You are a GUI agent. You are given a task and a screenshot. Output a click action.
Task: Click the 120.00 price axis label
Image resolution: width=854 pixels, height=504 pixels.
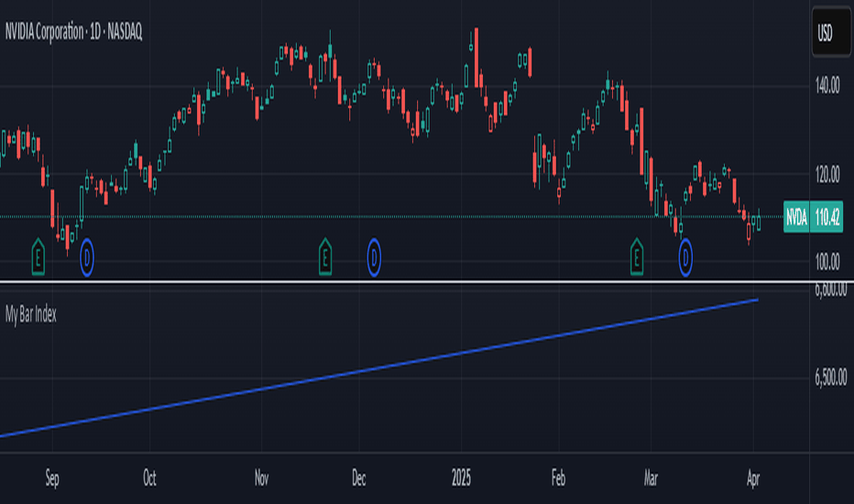point(827,174)
